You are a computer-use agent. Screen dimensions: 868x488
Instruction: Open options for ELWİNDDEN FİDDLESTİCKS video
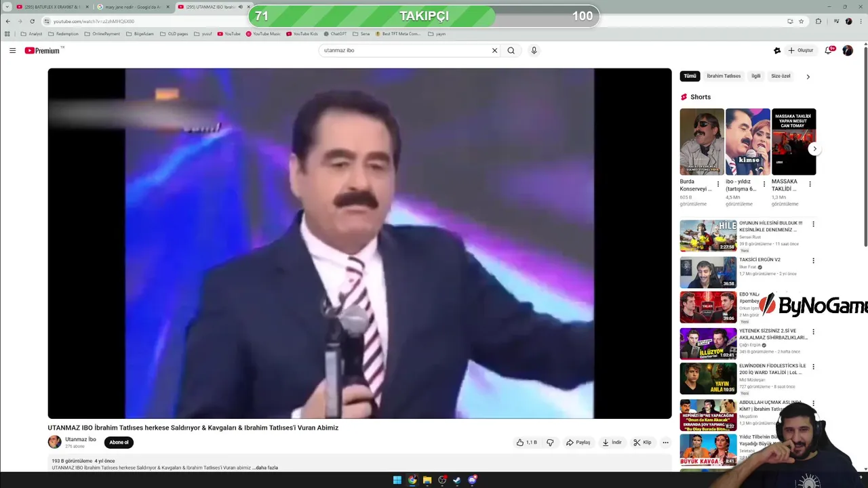pyautogui.click(x=813, y=367)
